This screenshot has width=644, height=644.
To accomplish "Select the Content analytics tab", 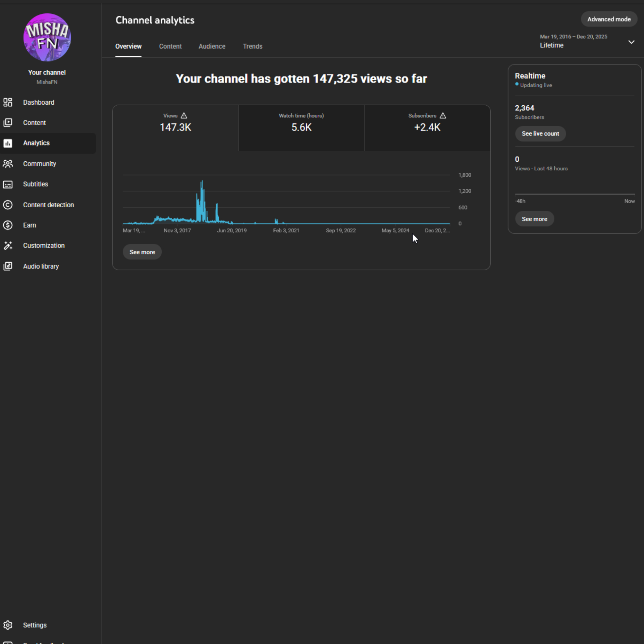I will (x=170, y=46).
